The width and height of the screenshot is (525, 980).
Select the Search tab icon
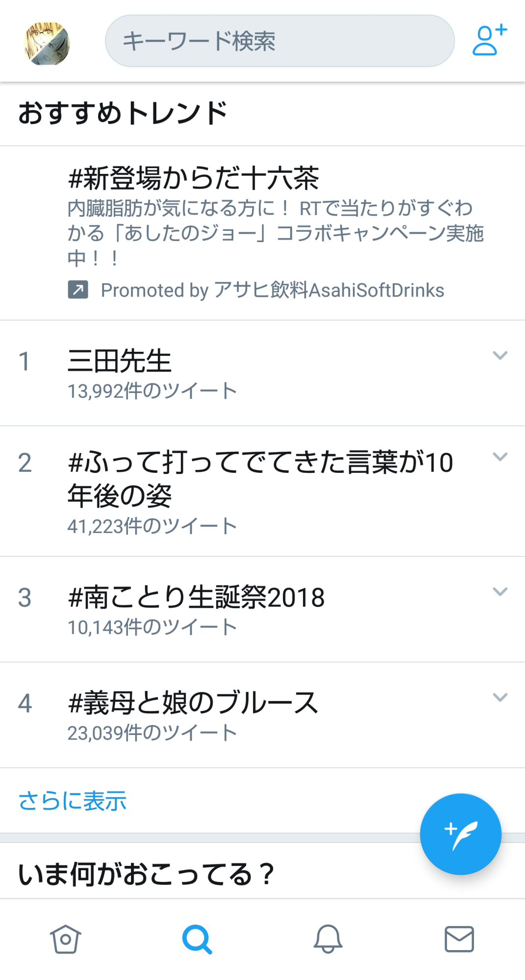coord(197,939)
